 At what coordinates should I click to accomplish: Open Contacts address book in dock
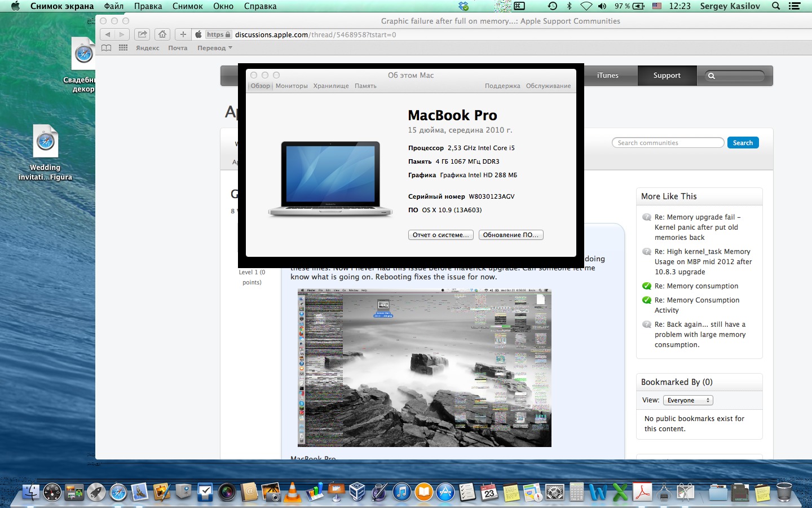coord(249,492)
